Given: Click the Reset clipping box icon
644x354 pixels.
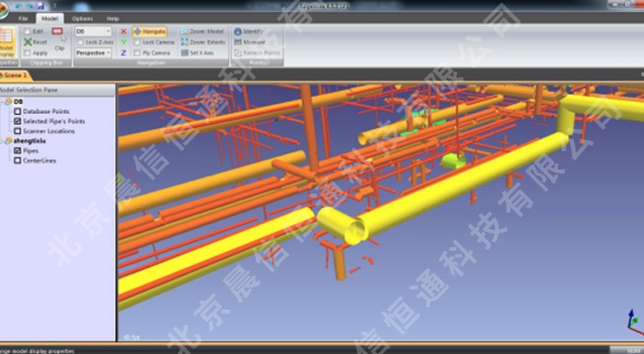Looking at the screenshot, I should (28, 42).
